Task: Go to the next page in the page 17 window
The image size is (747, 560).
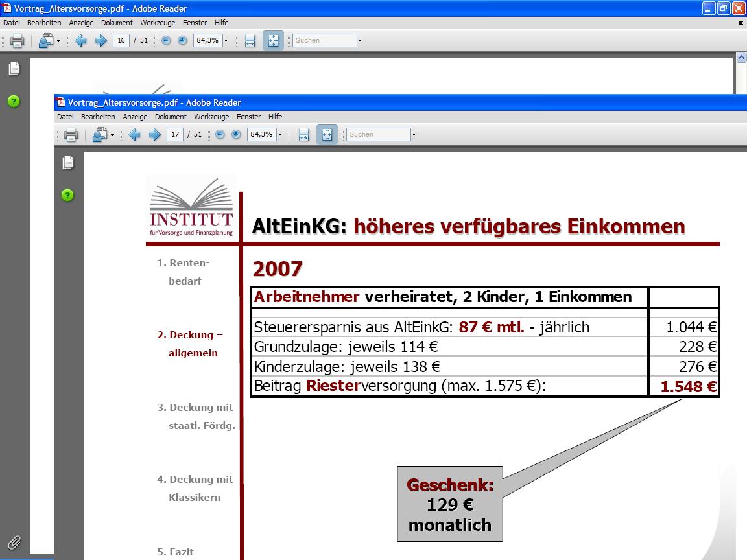Action: (x=155, y=135)
